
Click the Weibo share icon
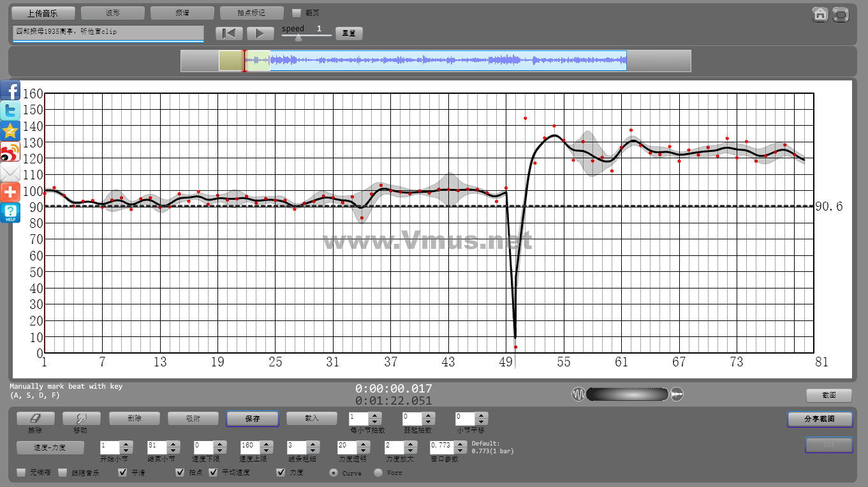(10, 152)
